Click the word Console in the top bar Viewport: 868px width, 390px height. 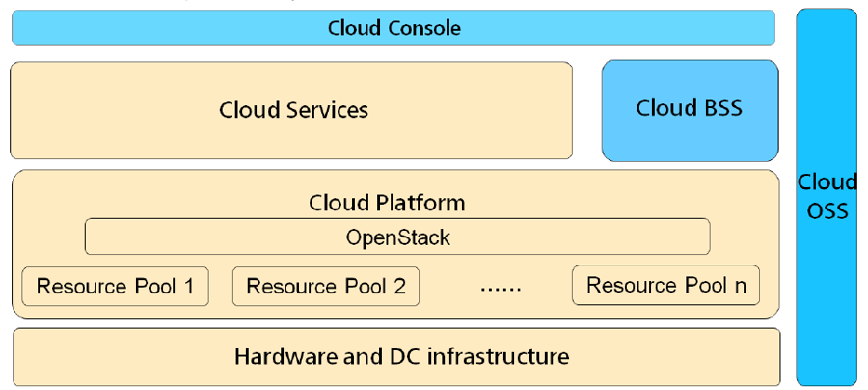coord(423,28)
